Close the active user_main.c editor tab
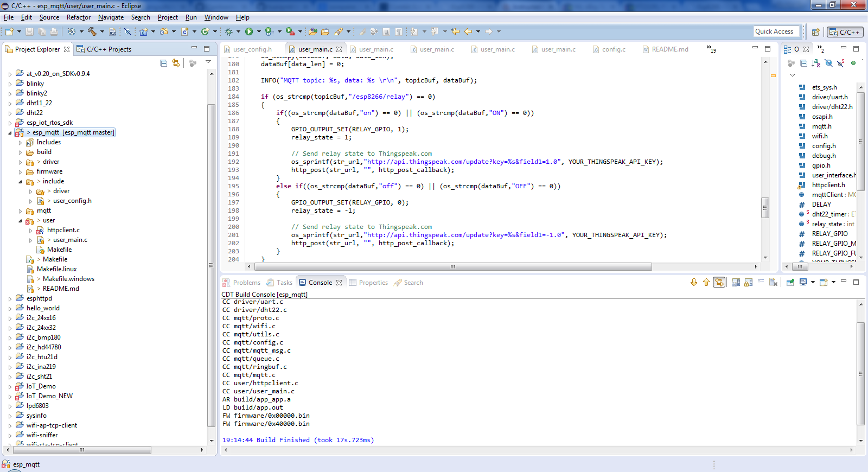868x472 pixels. coord(339,49)
